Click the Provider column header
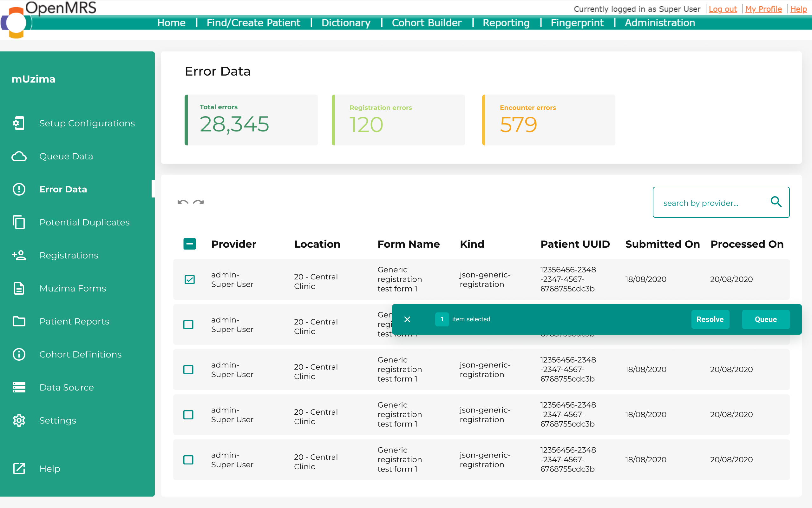This screenshot has width=812, height=508. click(x=233, y=244)
